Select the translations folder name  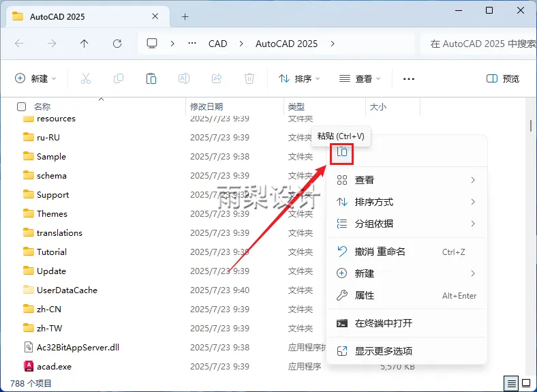[59, 233]
